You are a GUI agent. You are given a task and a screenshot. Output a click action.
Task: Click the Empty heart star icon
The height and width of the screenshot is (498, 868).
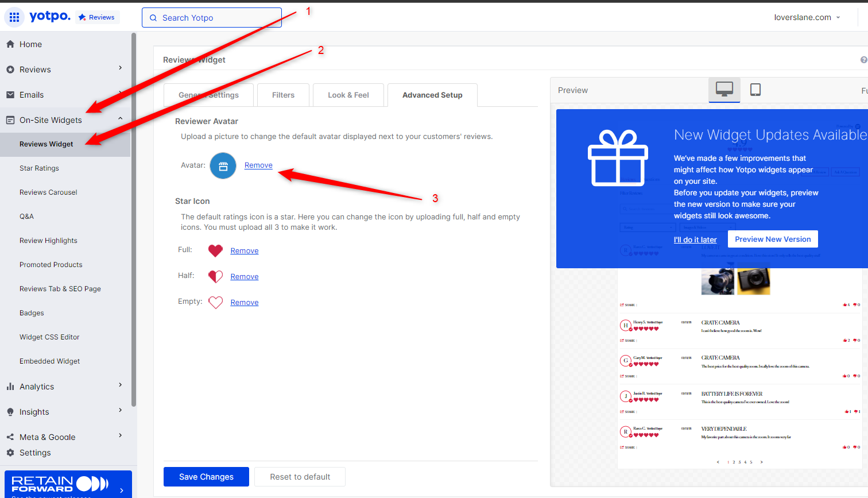tap(215, 302)
